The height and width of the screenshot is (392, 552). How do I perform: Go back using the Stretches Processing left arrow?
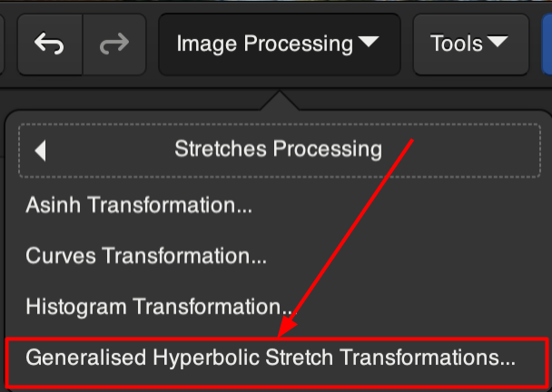(x=40, y=150)
